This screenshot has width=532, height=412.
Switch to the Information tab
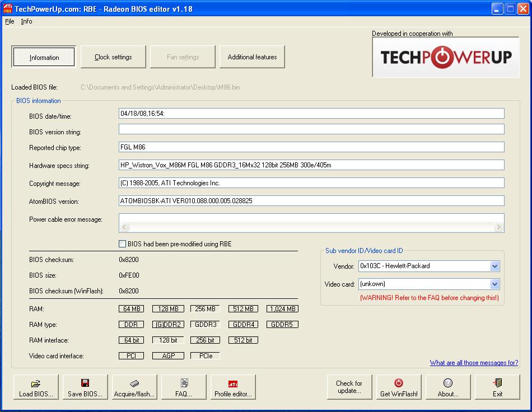[x=44, y=57]
